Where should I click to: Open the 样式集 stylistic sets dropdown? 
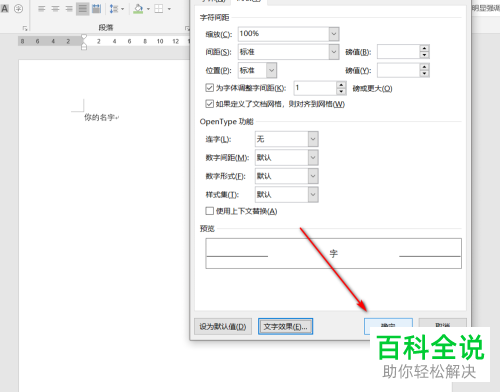[x=313, y=195]
